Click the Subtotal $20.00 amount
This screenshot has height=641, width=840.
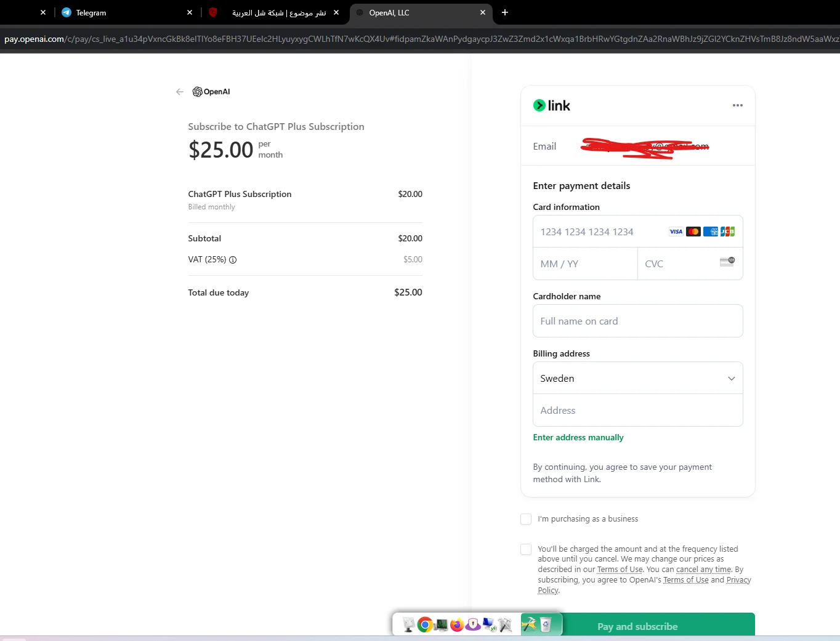[410, 238]
